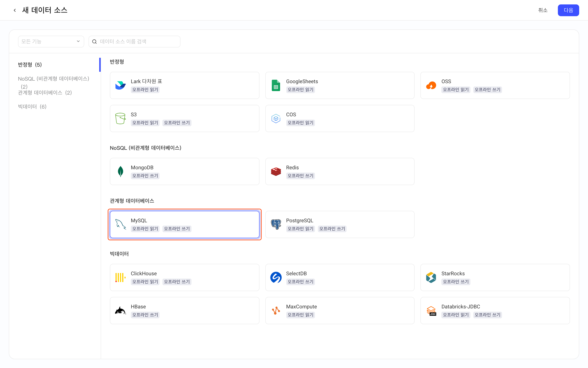Select 반정형 (5) in the sidebar
The width and height of the screenshot is (588, 368).
point(30,65)
